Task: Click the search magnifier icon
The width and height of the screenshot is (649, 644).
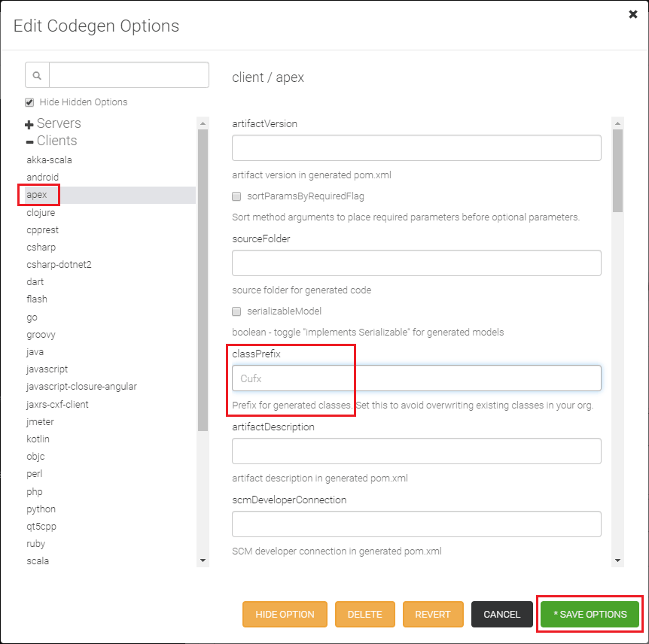Action: click(x=37, y=75)
